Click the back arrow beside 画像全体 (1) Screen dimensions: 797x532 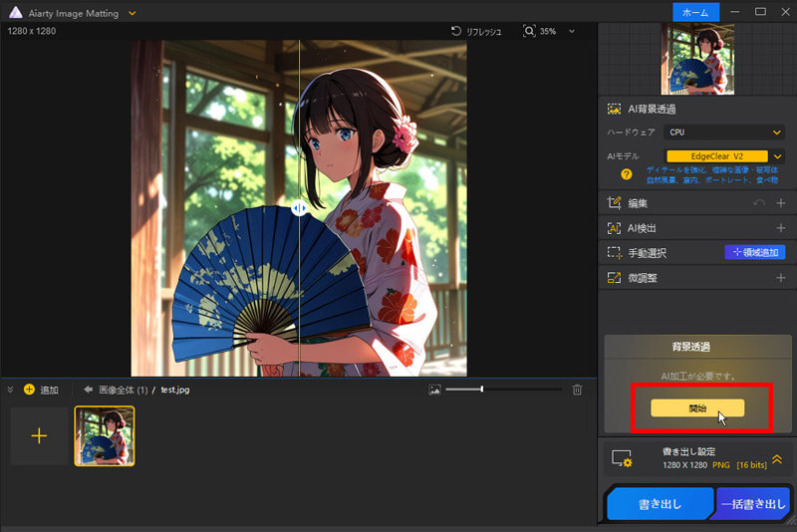point(88,390)
